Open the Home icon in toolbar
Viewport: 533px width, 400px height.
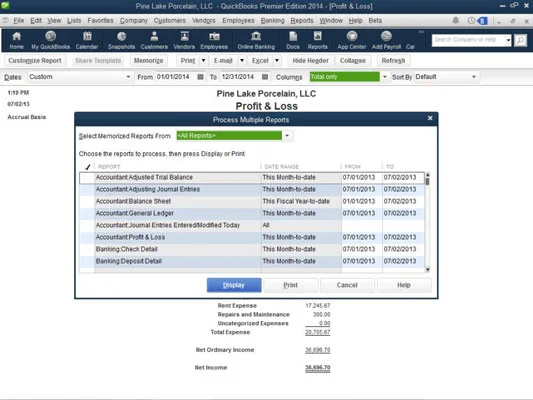click(x=16, y=40)
